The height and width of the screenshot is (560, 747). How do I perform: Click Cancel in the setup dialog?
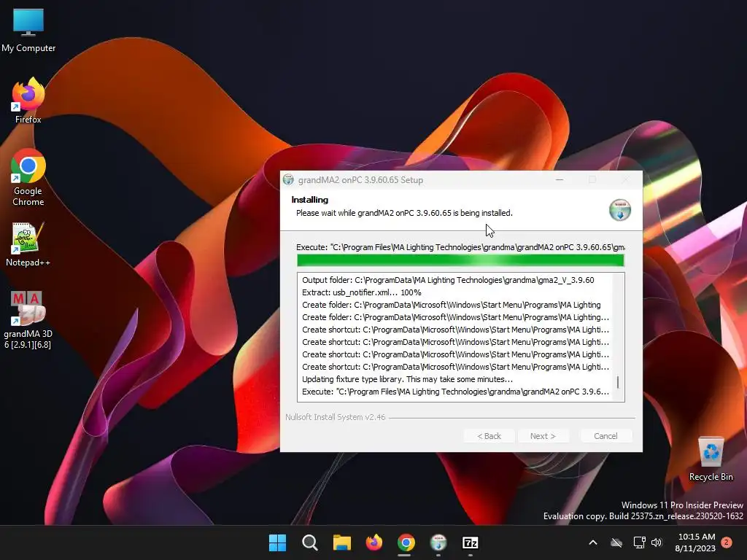[x=605, y=436]
